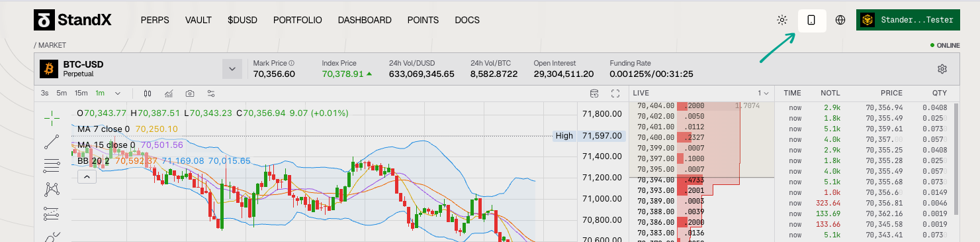Select the 15m chart interval
980x242 pixels.
[81, 93]
